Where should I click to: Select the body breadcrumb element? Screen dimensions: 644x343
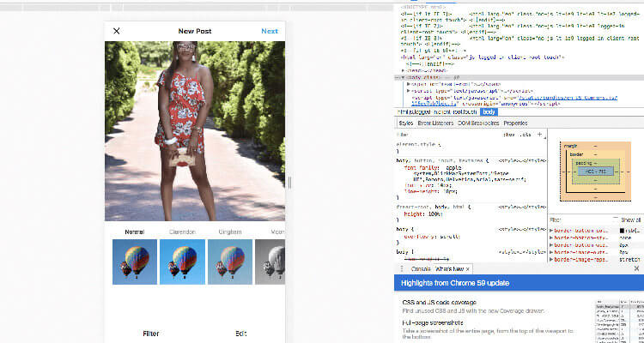pyautogui.click(x=488, y=111)
